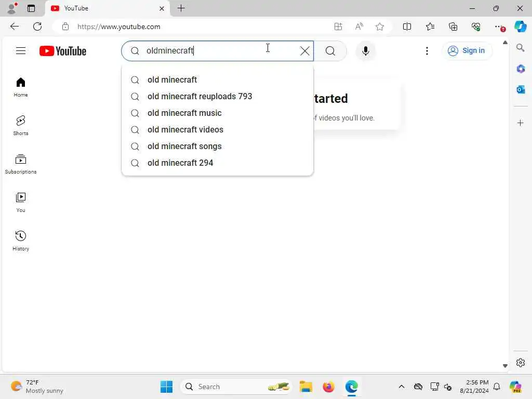Open the Windows Start menu
The image size is (532, 399).
click(x=166, y=387)
